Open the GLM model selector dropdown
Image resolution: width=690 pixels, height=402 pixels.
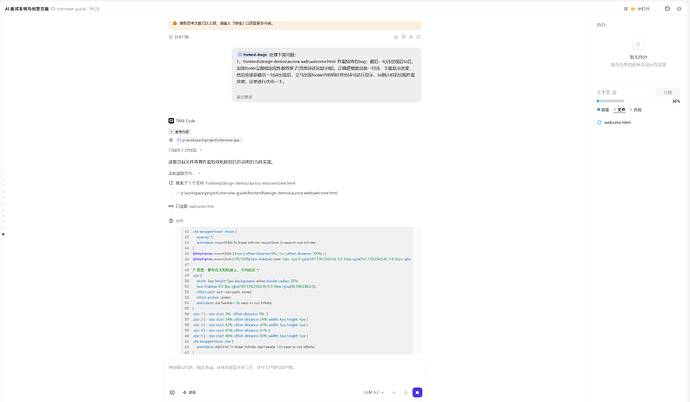click(x=374, y=392)
